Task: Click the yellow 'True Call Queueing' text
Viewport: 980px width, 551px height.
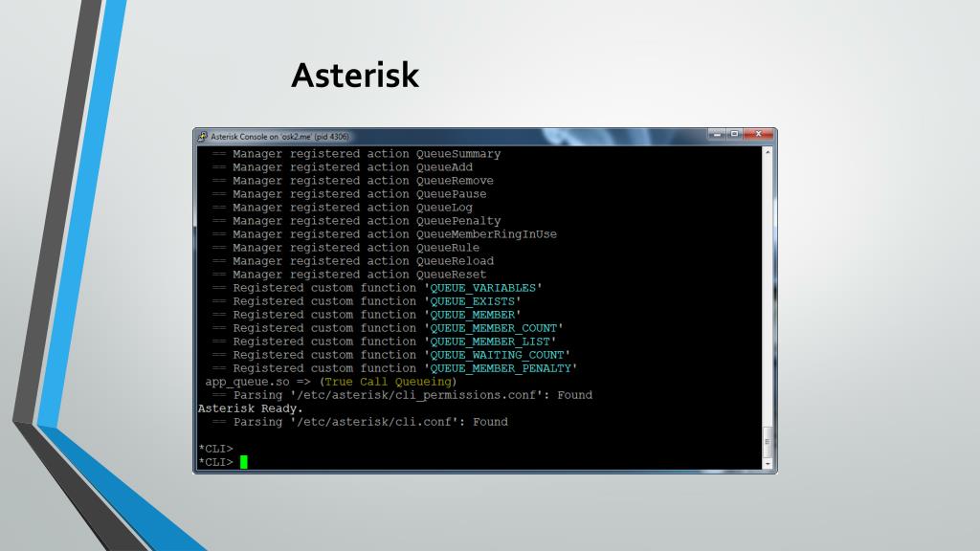Action: tap(388, 382)
